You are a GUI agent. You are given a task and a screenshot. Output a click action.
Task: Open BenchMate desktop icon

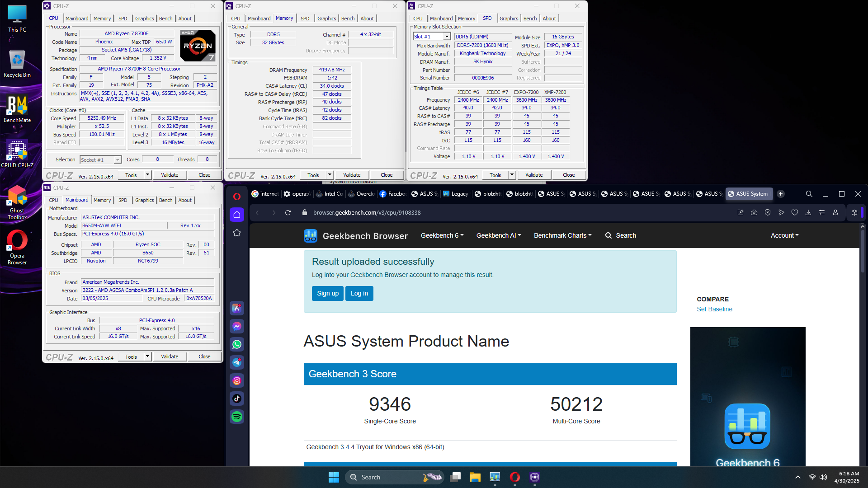click(x=17, y=109)
